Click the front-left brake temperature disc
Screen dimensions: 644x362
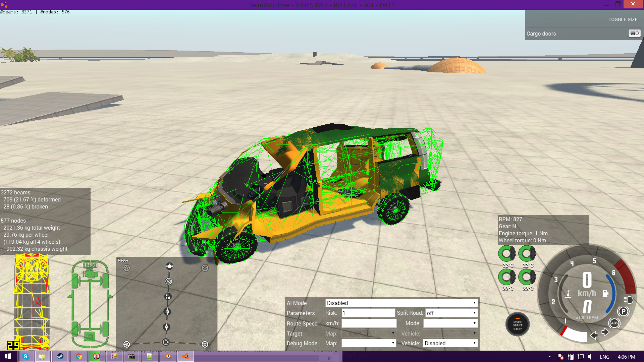[507, 254]
